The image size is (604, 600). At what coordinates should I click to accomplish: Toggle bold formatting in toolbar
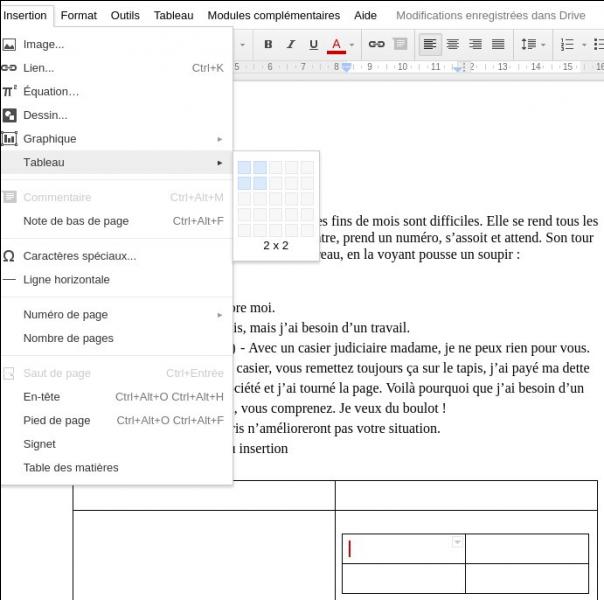click(x=268, y=44)
